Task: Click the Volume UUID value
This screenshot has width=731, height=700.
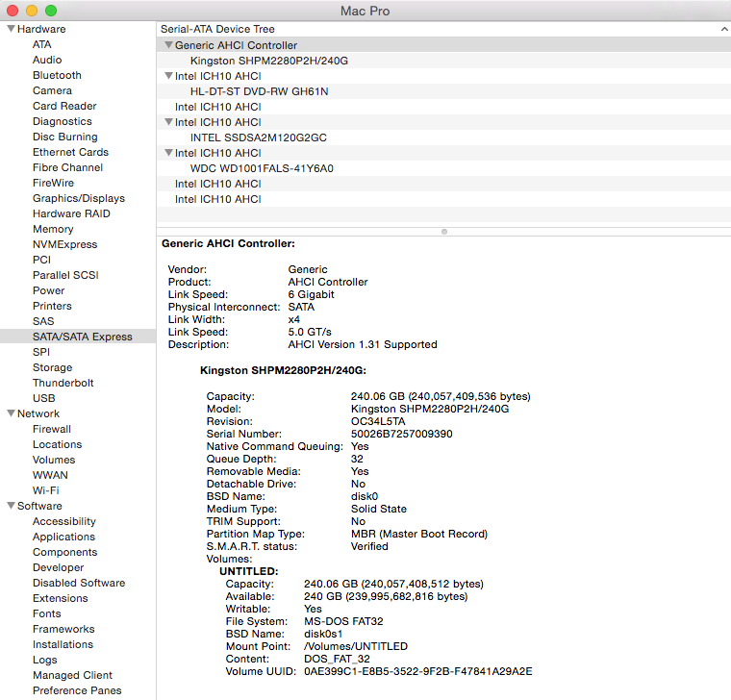Action: [417, 671]
